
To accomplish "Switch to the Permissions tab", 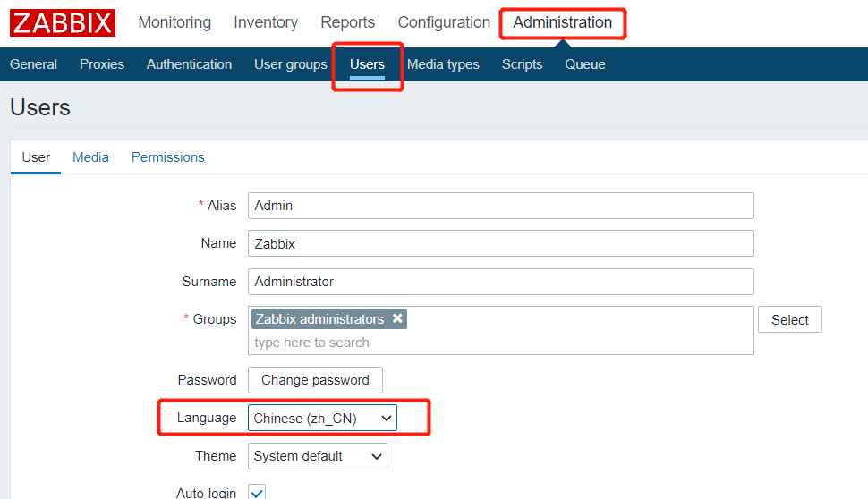I will tap(167, 157).
